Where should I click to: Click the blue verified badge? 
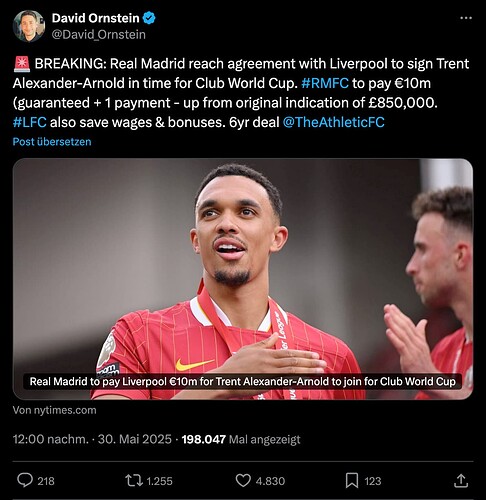tap(149, 18)
